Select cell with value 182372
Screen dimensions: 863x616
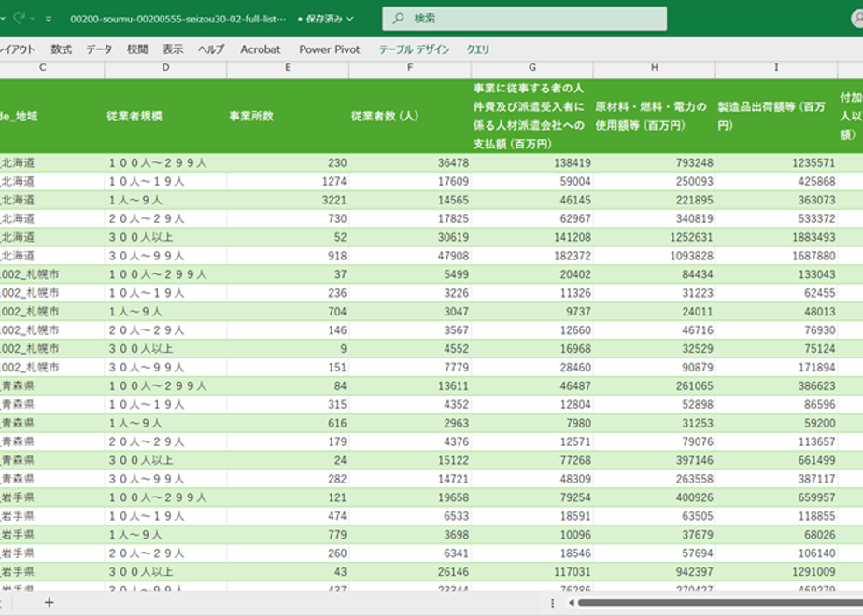pyautogui.click(x=532, y=256)
